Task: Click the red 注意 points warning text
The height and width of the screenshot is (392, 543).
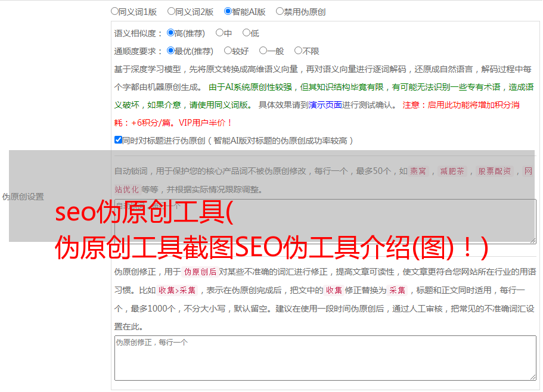Action: click(x=317, y=114)
